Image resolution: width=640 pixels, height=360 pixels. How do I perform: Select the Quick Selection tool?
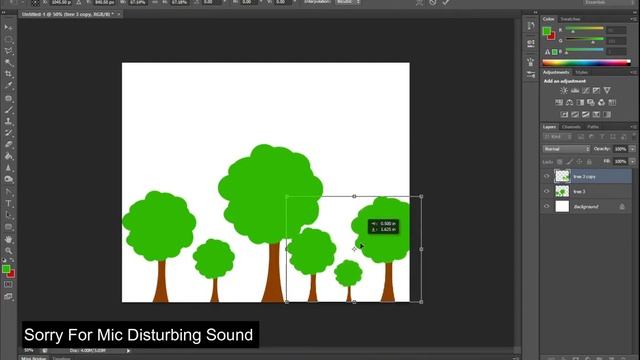coord(8,62)
